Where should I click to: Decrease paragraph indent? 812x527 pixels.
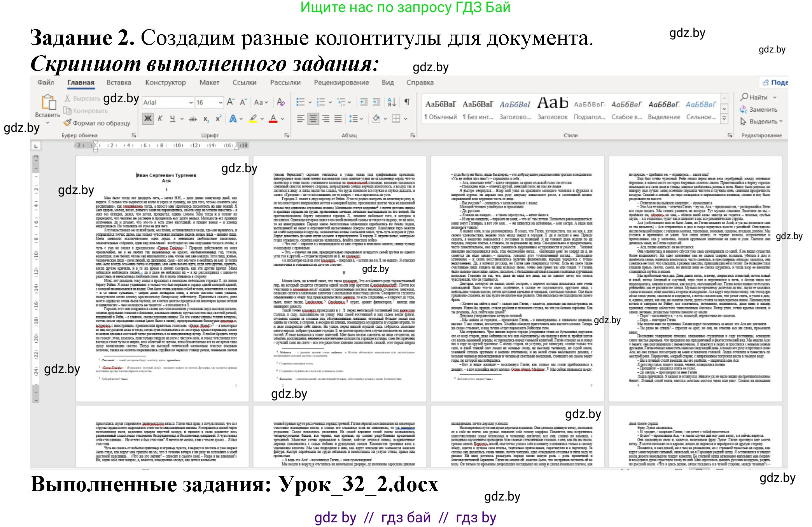click(364, 102)
